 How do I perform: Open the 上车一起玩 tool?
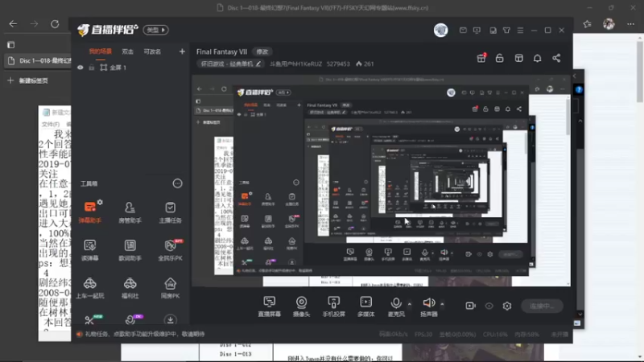point(90,287)
